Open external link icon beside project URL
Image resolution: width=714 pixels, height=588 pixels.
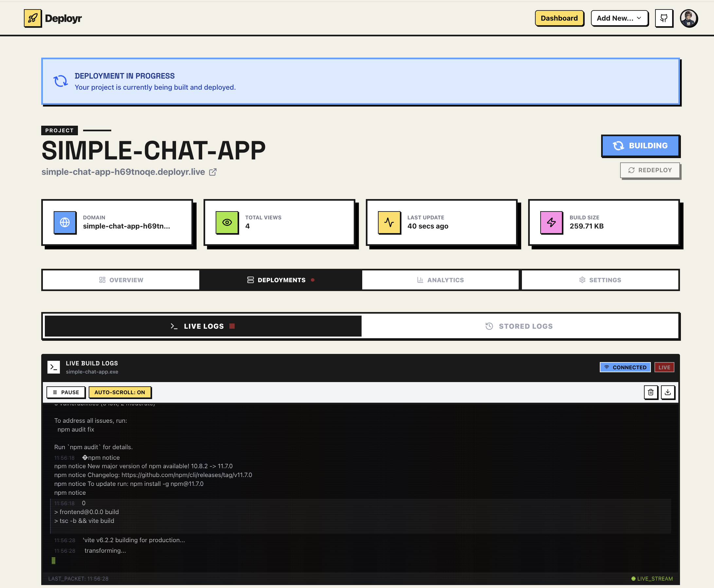pos(213,172)
